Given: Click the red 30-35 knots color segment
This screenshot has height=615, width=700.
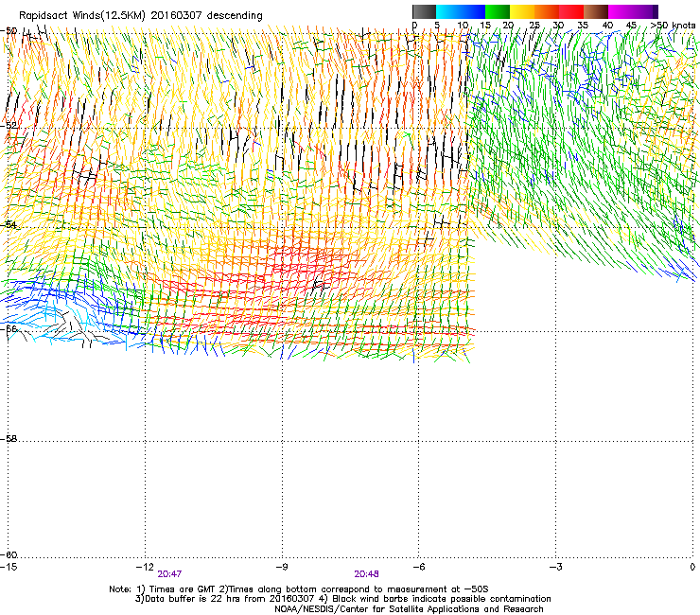Looking at the screenshot, I should tap(571, 11).
